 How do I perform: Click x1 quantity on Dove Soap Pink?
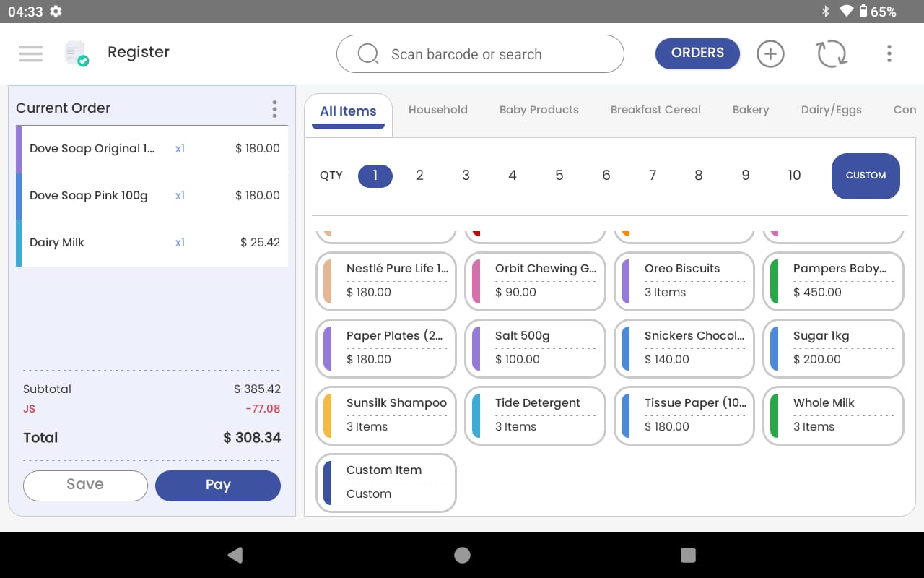pos(180,196)
